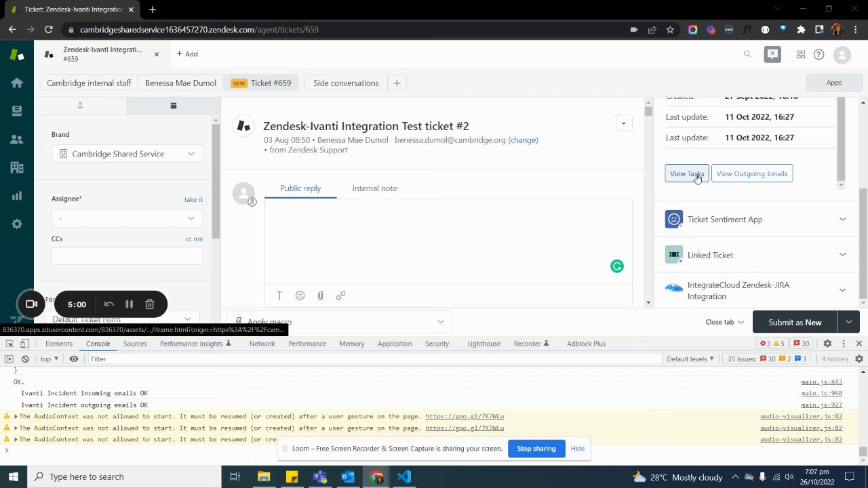The width and height of the screenshot is (868, 488).
Task: Click into the CCs input field
Action: (127, 256)
